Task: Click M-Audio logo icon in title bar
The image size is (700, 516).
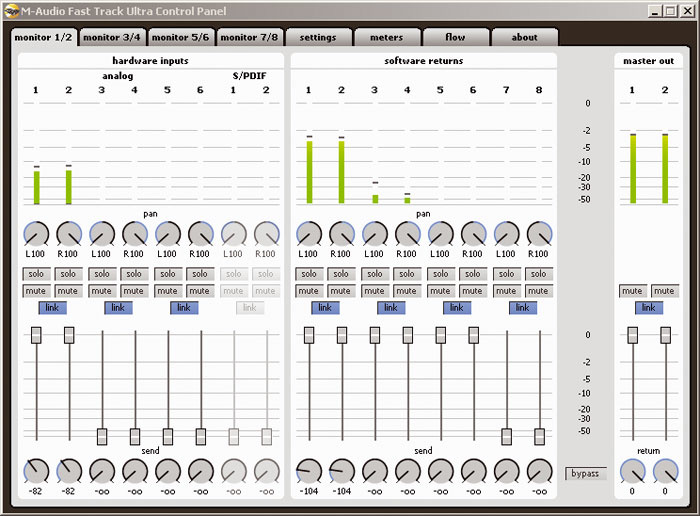Action: (x=11, y=10)
